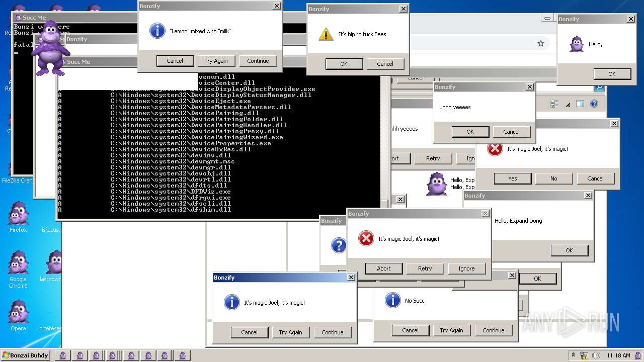
Task: Select the lastdown desktop icon
Action: 50,266
